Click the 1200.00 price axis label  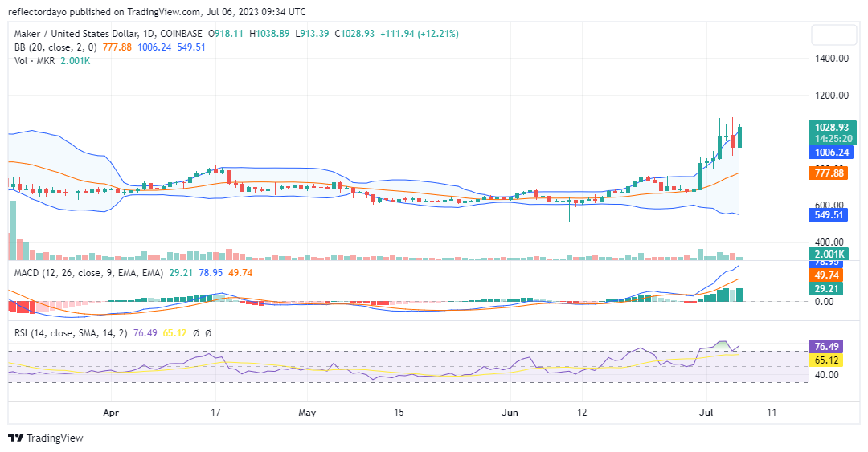pos(832,96)
